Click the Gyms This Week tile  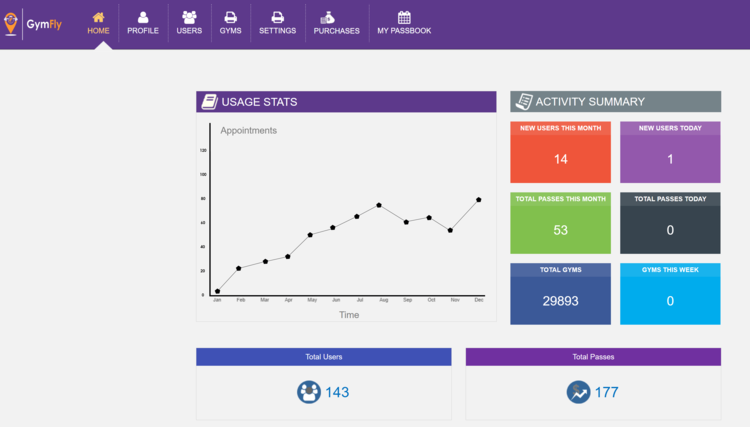670,294
